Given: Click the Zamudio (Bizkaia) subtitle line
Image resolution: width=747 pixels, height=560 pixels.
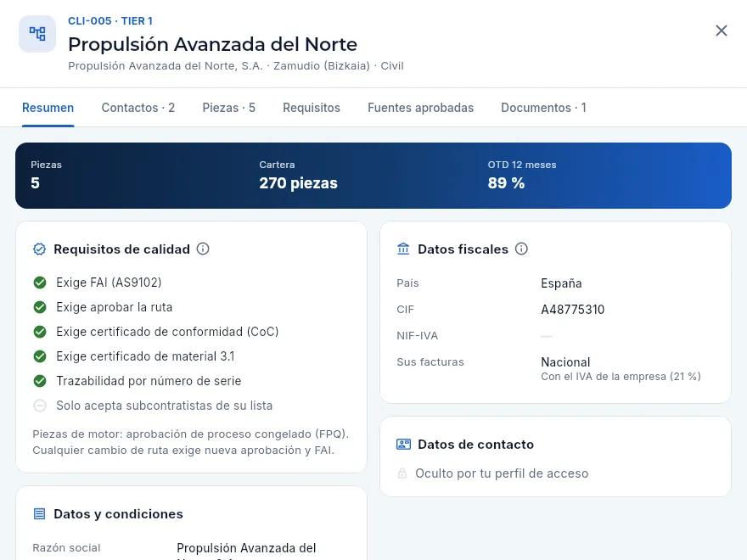Looking at the screenshot, I should (x=236, y=65).
